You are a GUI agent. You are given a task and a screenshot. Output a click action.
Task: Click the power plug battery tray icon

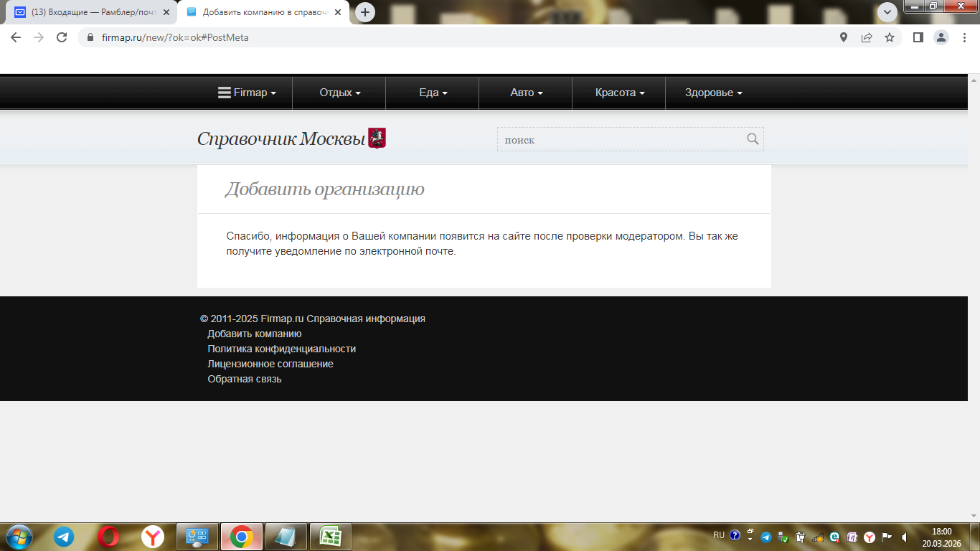point(801,537)
